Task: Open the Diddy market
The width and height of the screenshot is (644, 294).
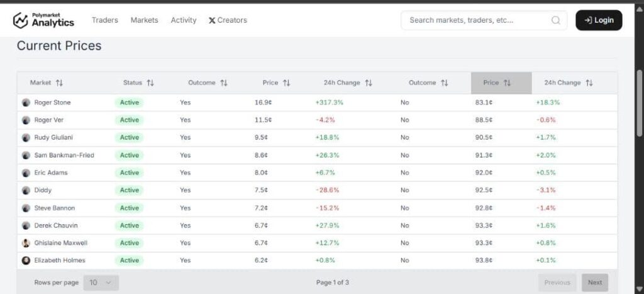Action: coord(43,190)
